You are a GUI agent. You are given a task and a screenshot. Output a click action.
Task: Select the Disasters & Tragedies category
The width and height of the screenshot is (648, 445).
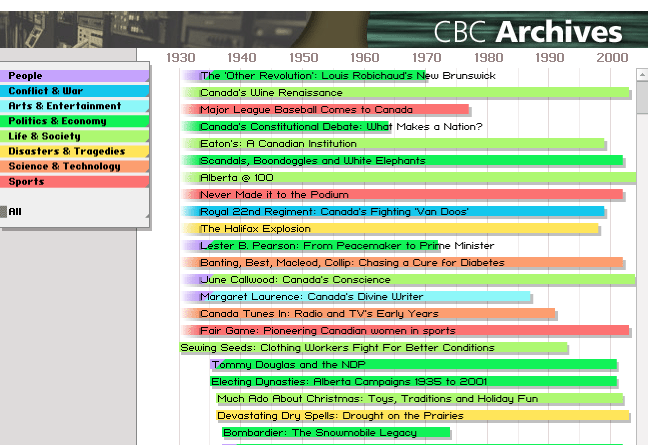pos(74,151)
